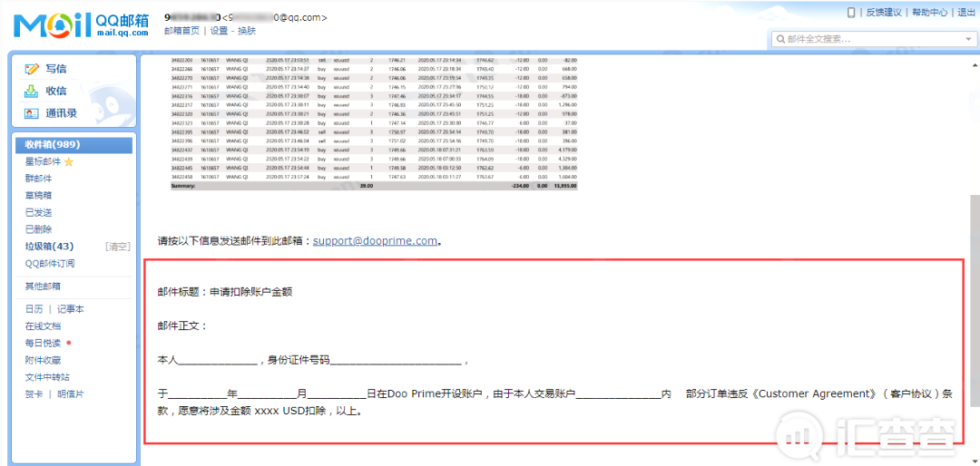Open the 已发送 sent folder
Screen dimensions: 980x466
(38, 212)
